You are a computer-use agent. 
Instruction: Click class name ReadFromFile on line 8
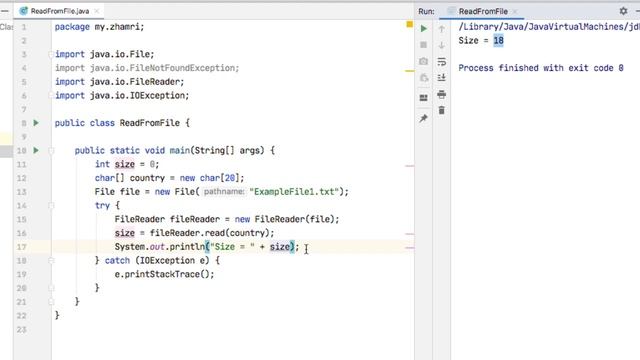tap(149, 123)
